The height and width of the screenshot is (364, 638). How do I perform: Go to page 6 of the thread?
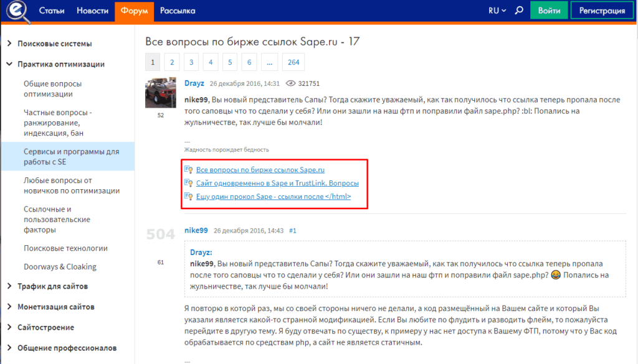coord(249,62)
